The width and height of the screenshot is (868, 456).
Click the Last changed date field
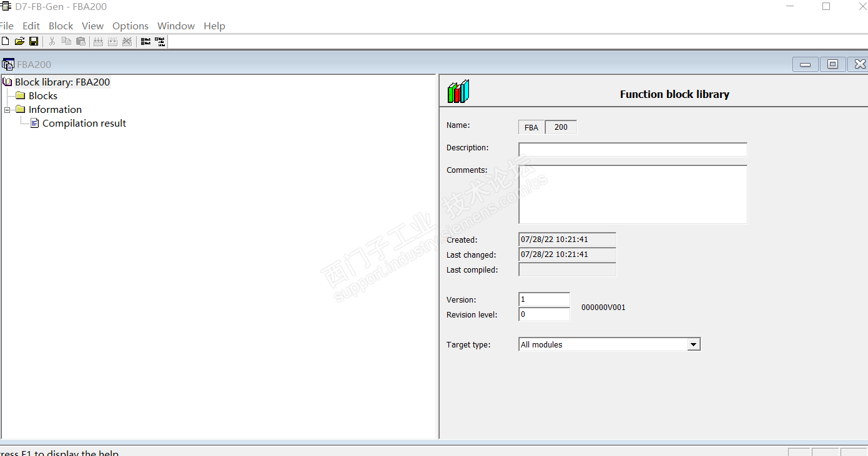pos(567,255)
